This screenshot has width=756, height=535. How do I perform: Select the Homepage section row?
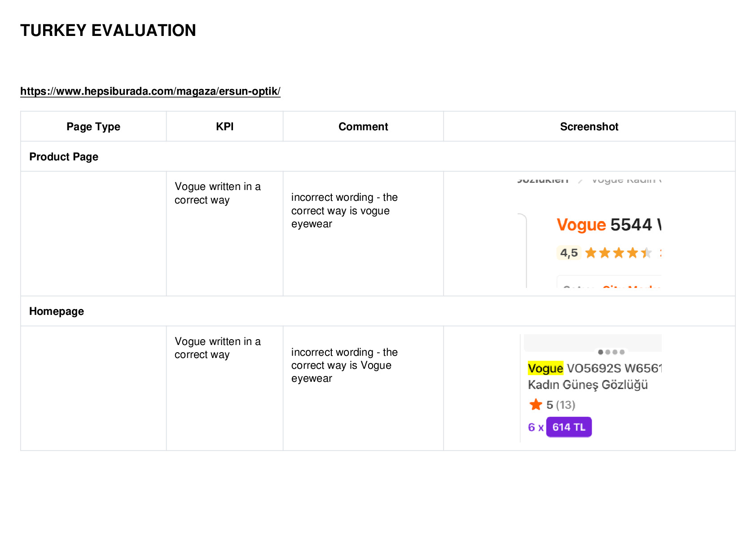point(378,311)
